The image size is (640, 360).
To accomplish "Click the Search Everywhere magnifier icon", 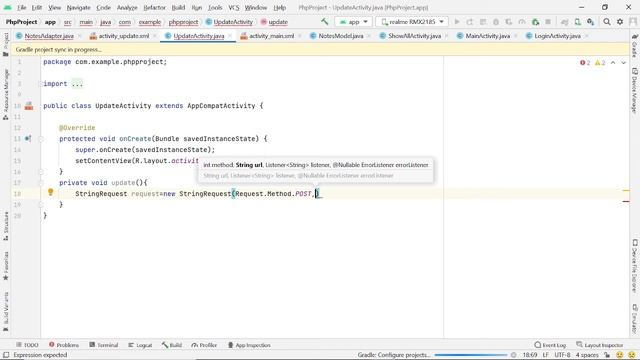I will (607, 22).
